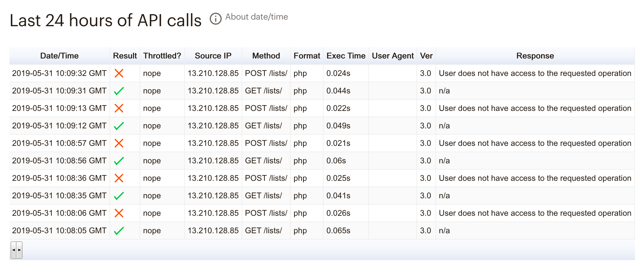Image resolution: width=644 pixels, height=267 pixels.
Task: Select the Throttled? column header
Action: click(x=162, y=56)
